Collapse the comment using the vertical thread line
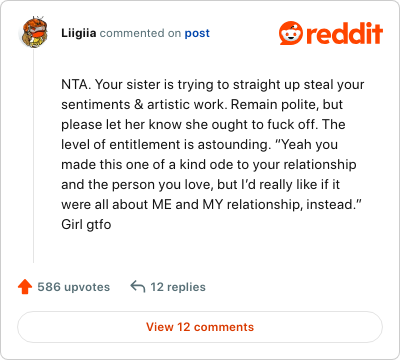400x360 pixels. [x=33, y=156]
